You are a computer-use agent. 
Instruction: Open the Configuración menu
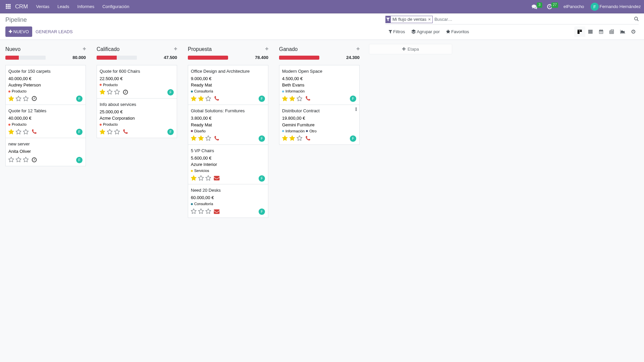(116, 6)
